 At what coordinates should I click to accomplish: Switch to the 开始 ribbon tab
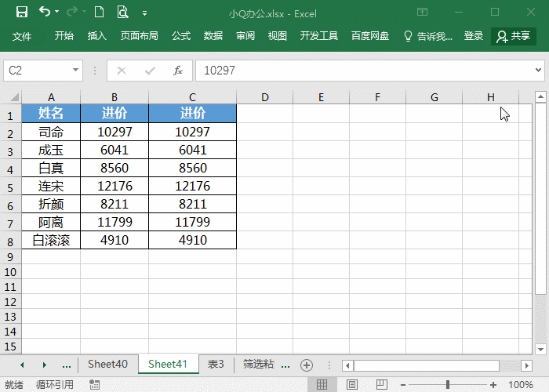(x=64, y=36)
